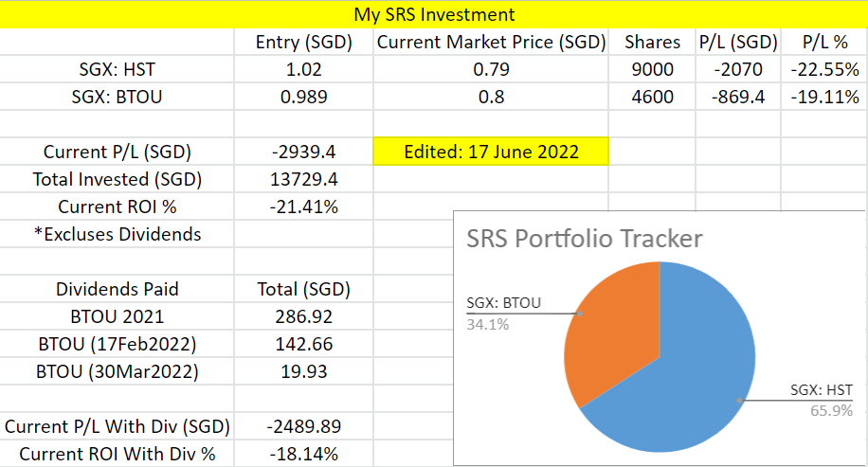Select the 9000 shares cell
The height and width of the screenshot is (467, 868).
[652, 69]
